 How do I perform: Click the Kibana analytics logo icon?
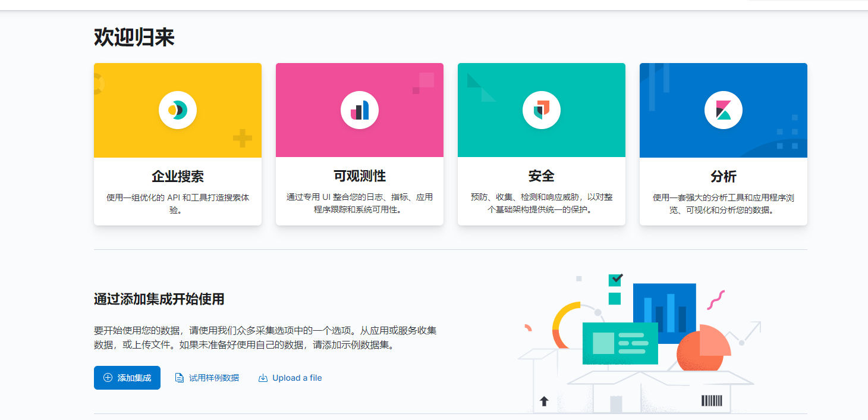[724, 110]
